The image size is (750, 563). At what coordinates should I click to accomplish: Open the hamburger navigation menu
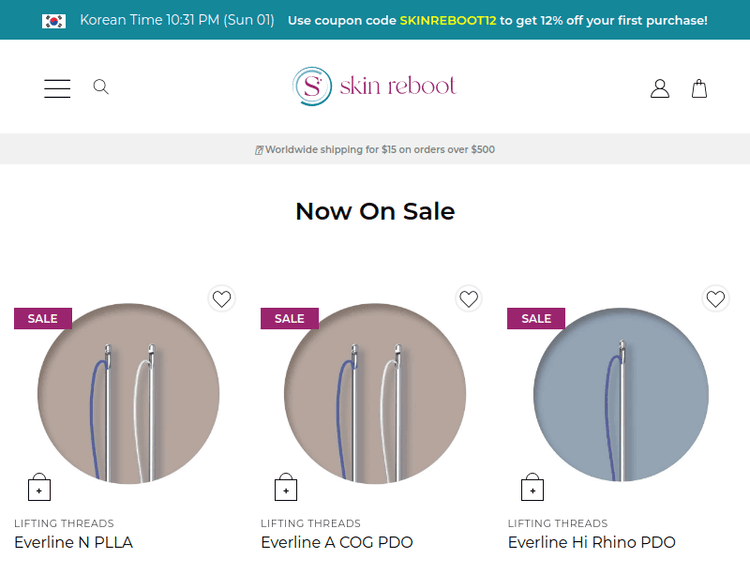[x=57, y=88]
